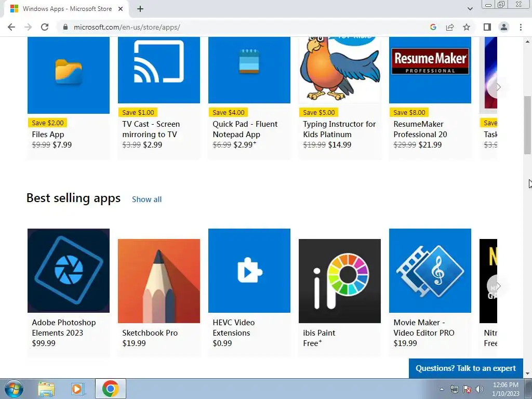Reload the Microsoft Store page

pos(45,27)
